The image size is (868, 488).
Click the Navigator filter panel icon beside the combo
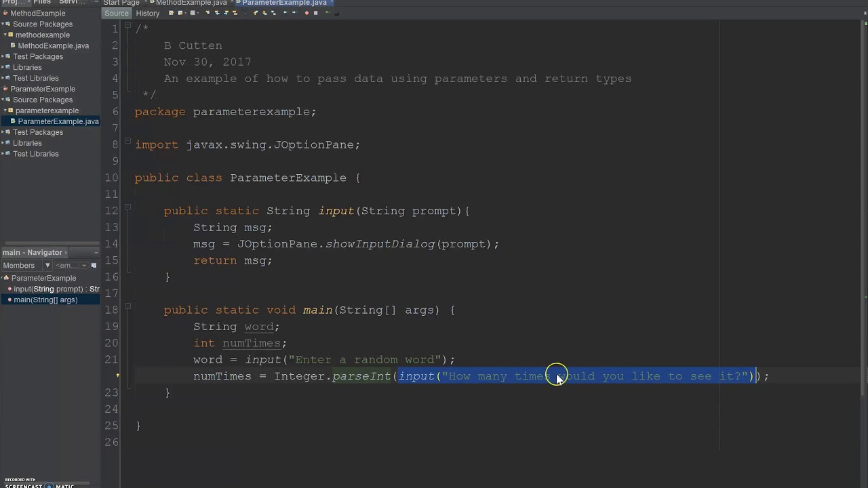pyautogui.click(x=94, y=266)
